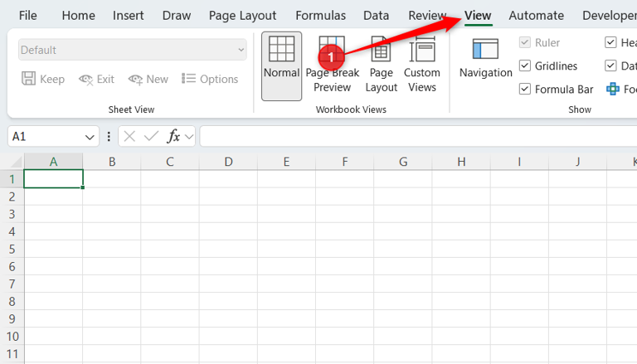Open the File tab
The image size is (637, 364).
click(x=27, y=16)
